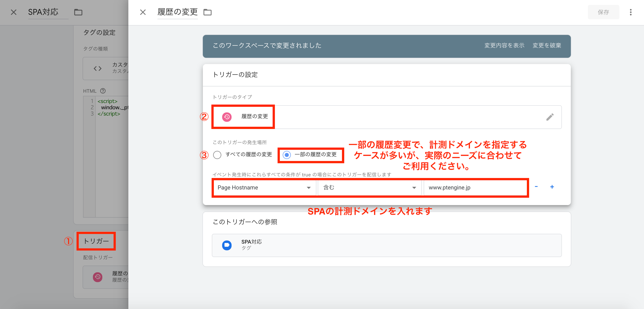Click 変更を破棄 link in banner
644x309 pixels.
click(x=546, y=45)
